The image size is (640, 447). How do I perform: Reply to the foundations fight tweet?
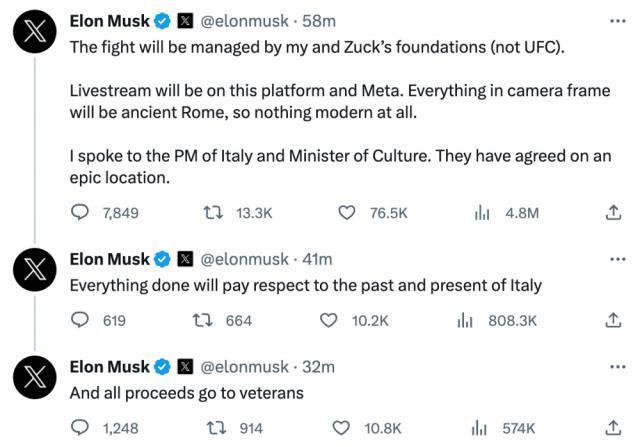pyautogui.click(x=80, y=213)
